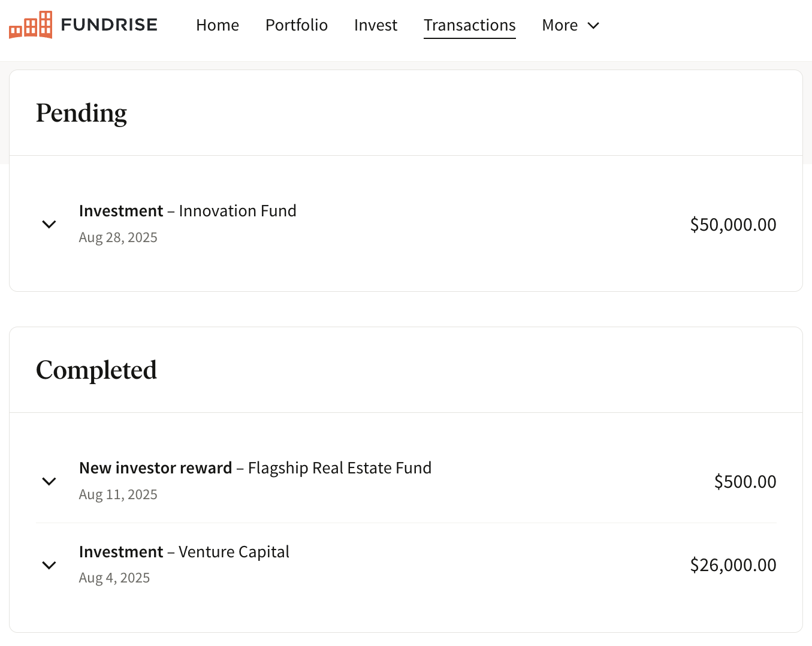Click the chevron arrow beside More
The image size is (812, 646).
click(593, 25)
